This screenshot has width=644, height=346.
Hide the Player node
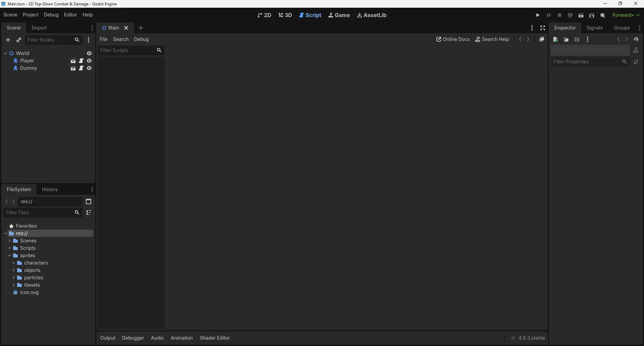(89, 61)
